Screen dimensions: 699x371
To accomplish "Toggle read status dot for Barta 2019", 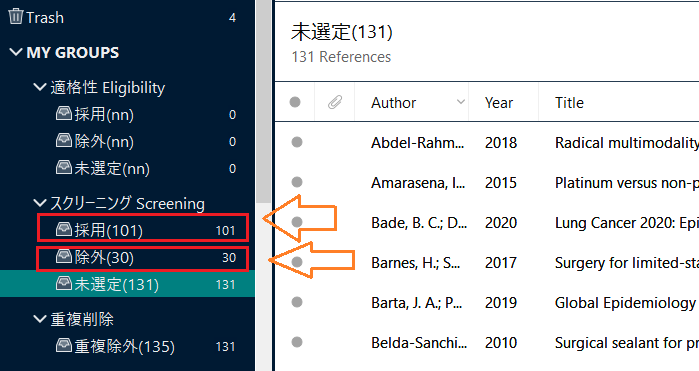I will [x=297, y=302].
